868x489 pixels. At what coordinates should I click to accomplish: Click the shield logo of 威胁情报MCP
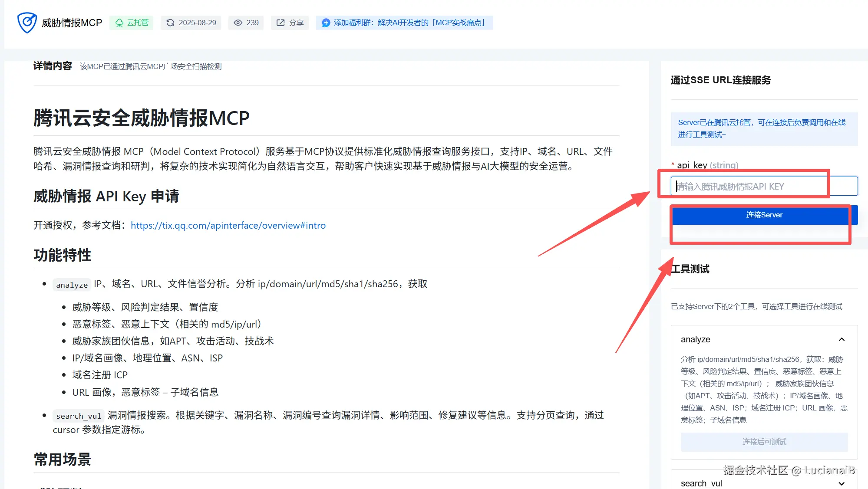tap(27, 23)
